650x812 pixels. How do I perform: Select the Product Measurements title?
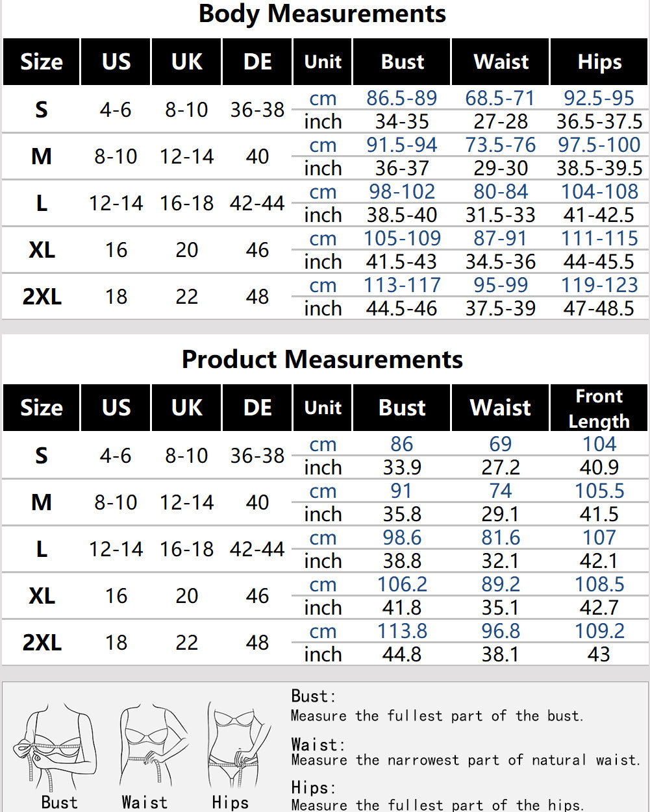point(322,359)
